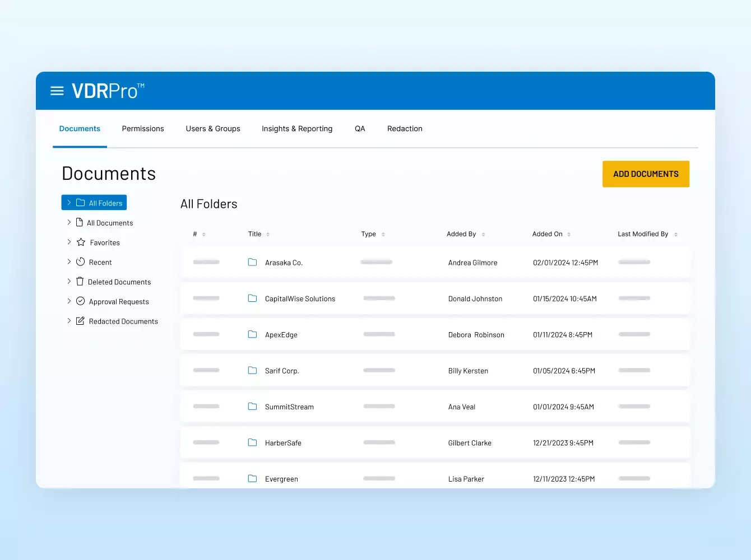Switch to the Permissions tab

click(143, 129)
